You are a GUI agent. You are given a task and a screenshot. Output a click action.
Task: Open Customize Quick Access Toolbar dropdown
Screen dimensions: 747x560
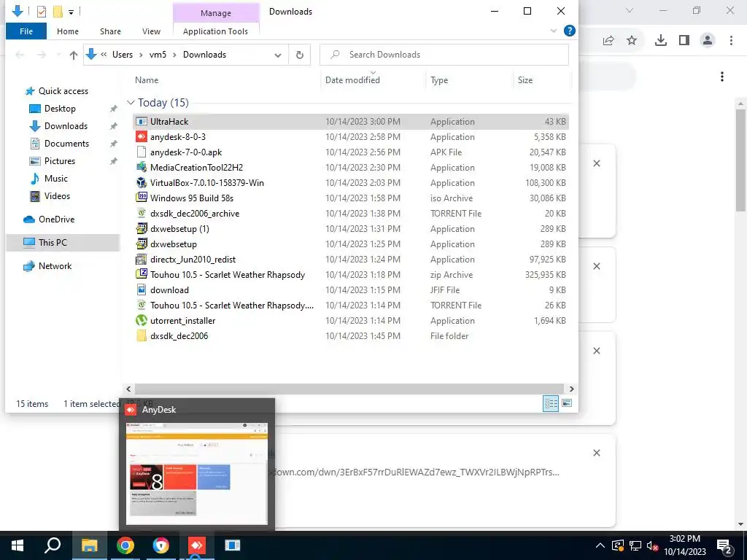tap(71, 12)
